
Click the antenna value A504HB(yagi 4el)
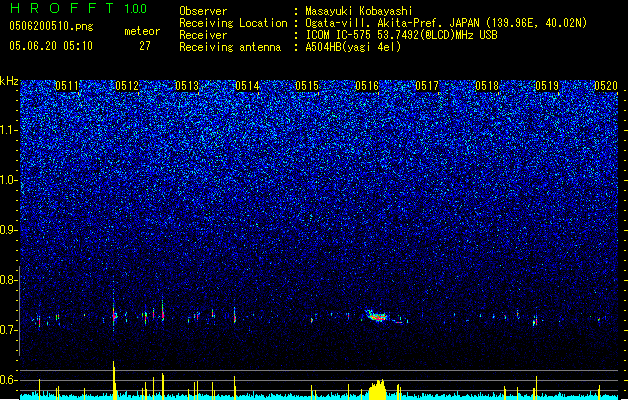[353, 47]
